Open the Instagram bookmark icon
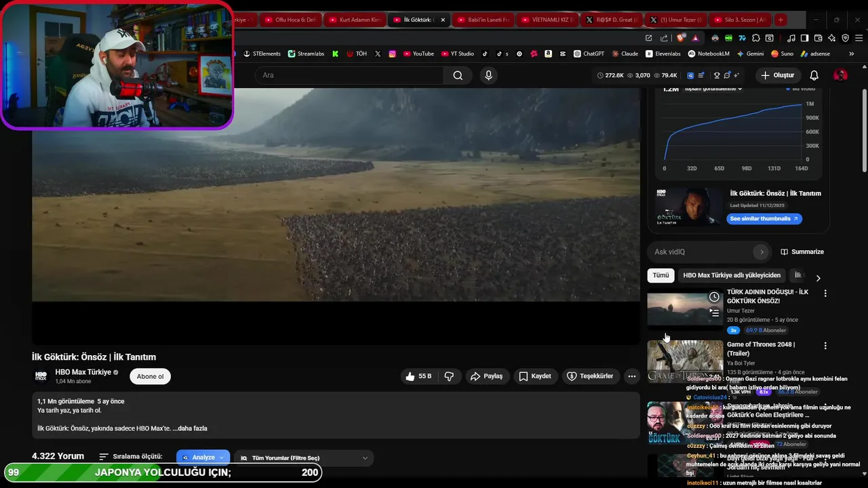The image size is (868, 488). click(x=392, y=54)
